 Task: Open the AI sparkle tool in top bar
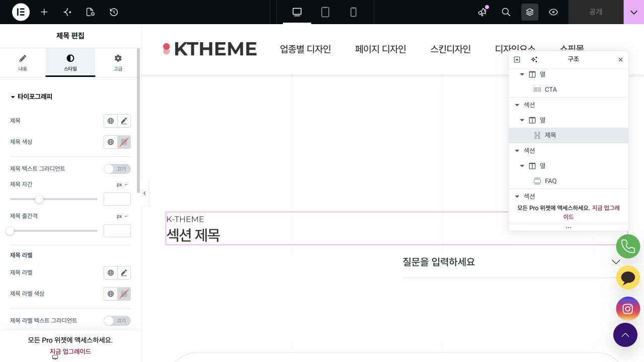(x=67, y=12)
